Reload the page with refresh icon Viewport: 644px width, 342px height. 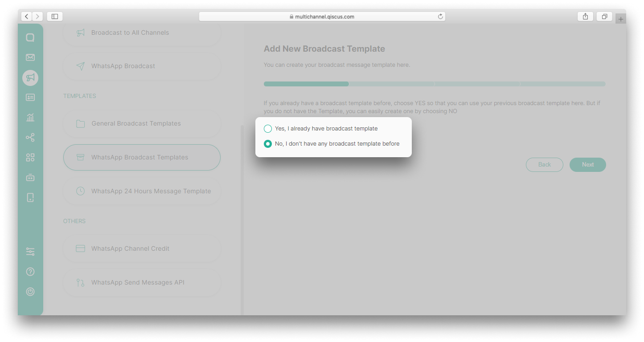pos(440,16)
